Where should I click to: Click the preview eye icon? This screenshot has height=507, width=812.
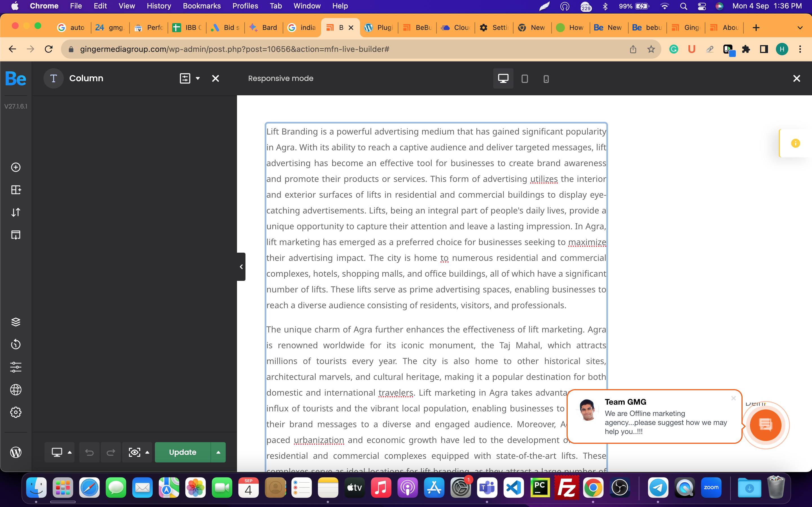click(135, 452)
